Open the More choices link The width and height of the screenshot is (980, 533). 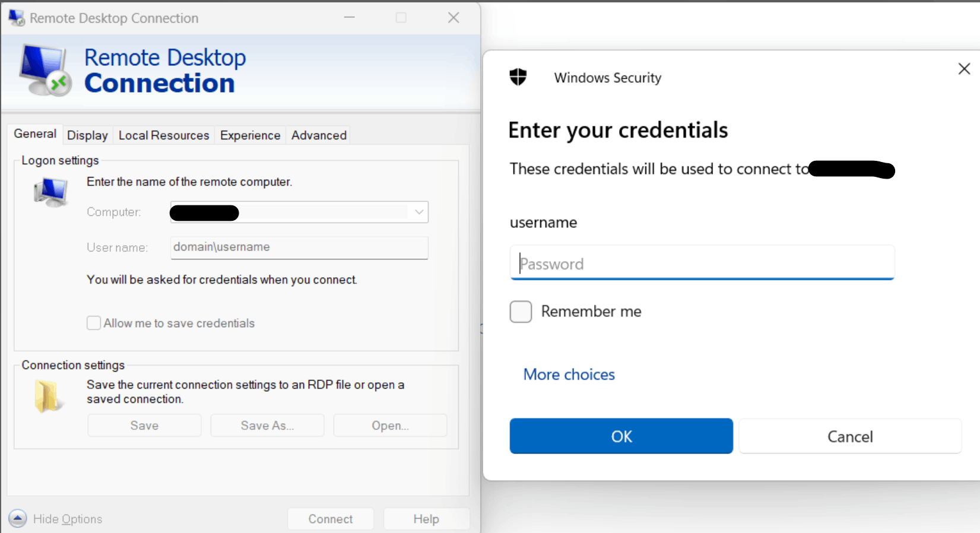(x=569, y=375)
